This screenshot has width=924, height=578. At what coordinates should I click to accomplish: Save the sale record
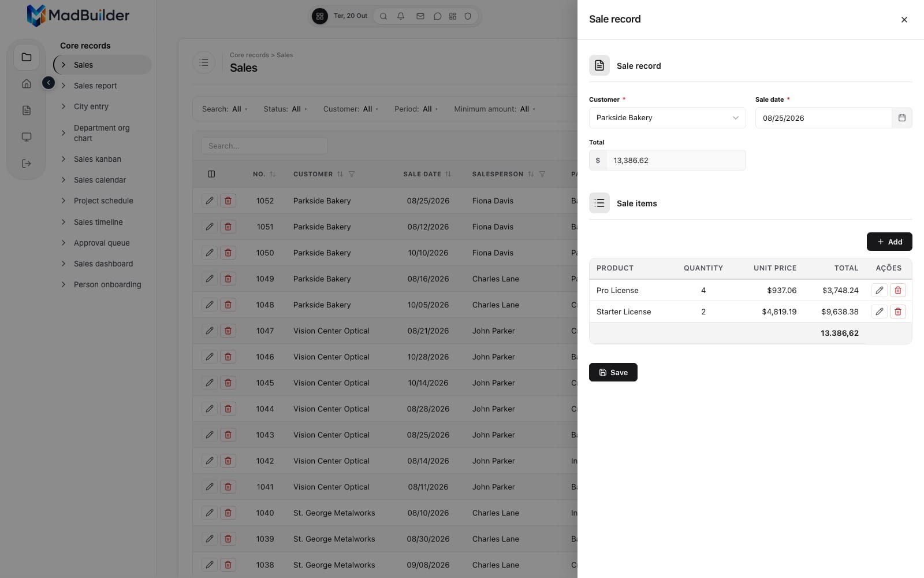click(x=613, y=372)
